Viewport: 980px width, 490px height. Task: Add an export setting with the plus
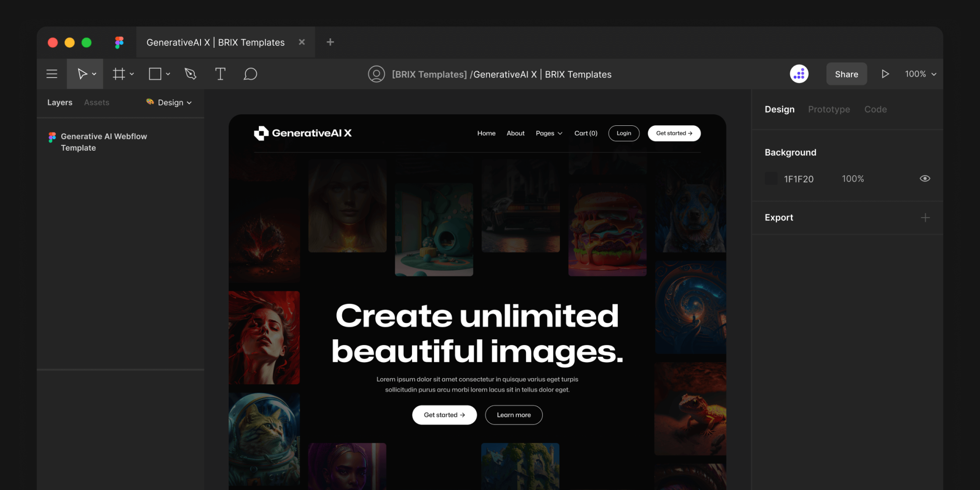[x=925, y=217]
